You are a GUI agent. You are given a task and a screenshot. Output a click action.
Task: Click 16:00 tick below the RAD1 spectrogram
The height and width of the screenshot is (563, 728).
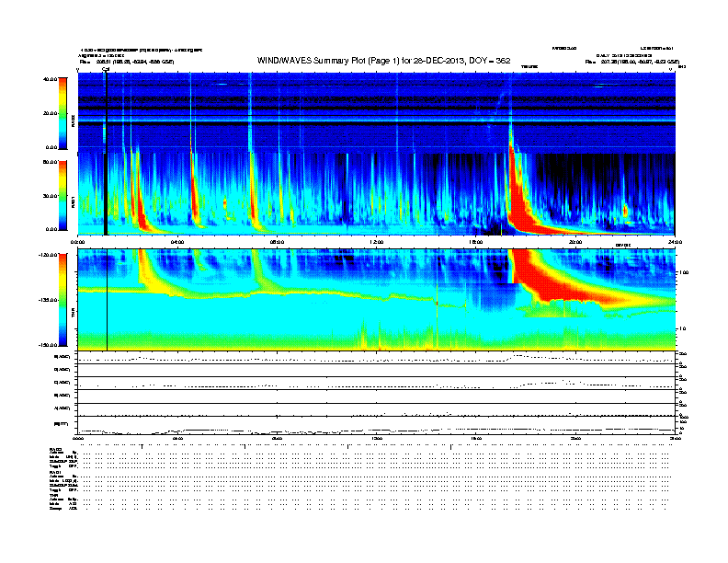pyautogui.click(x=476, y=243)
